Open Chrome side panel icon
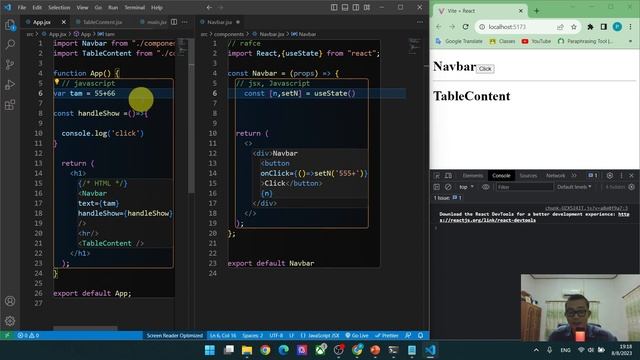 (x=604, y=27)
